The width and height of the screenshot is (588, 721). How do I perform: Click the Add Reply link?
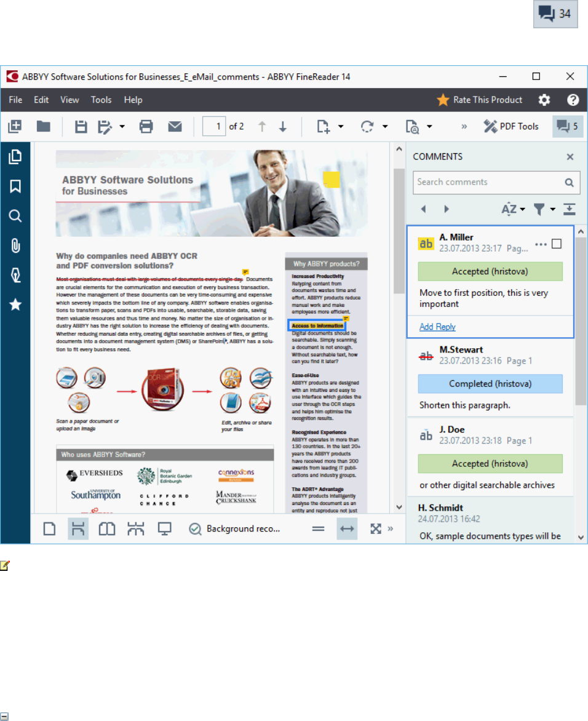(x=437, y=327)
